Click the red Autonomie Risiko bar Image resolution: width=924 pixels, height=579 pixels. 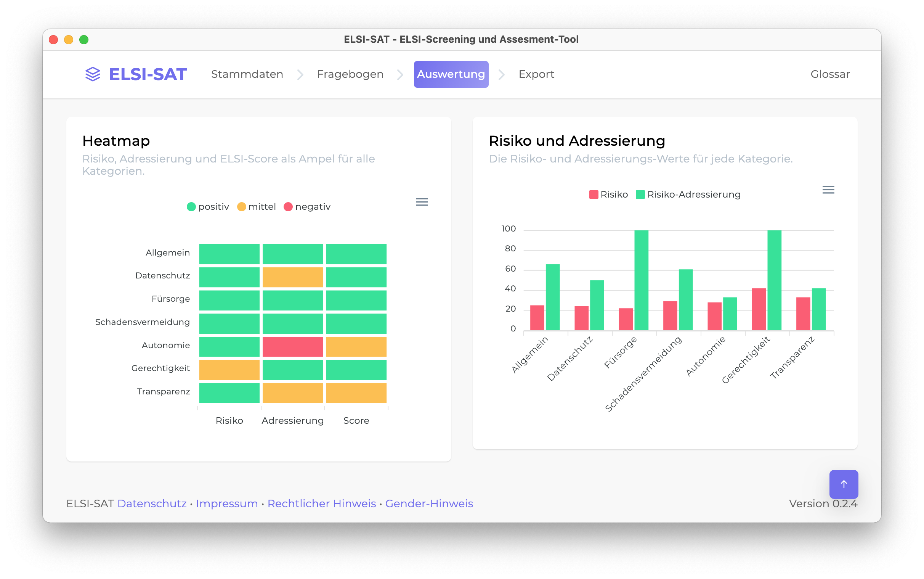click(x=714, y=316)
